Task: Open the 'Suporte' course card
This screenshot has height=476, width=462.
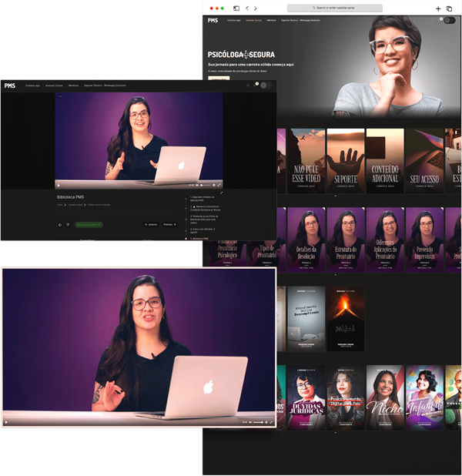Action: pos(346,161)
